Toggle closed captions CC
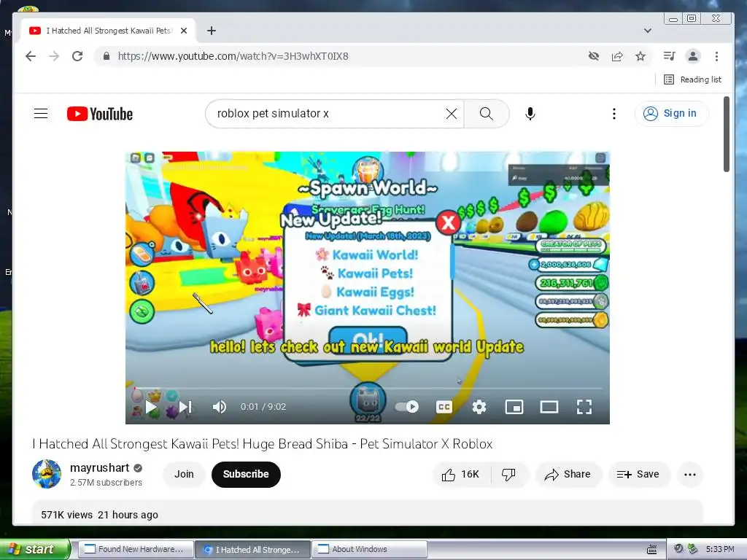 444,407
